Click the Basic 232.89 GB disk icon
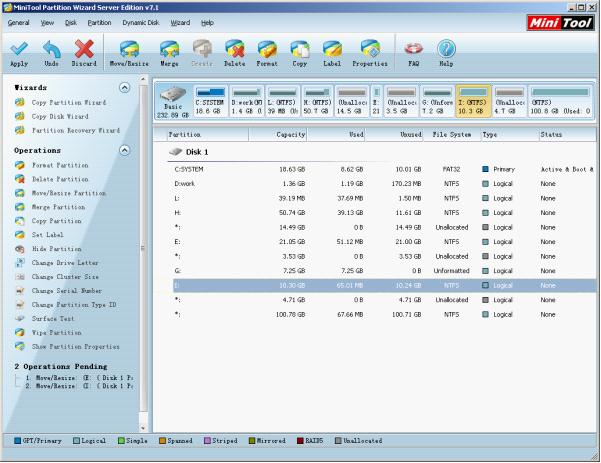Viewport: 601px width, 463px height. [173, 102]
